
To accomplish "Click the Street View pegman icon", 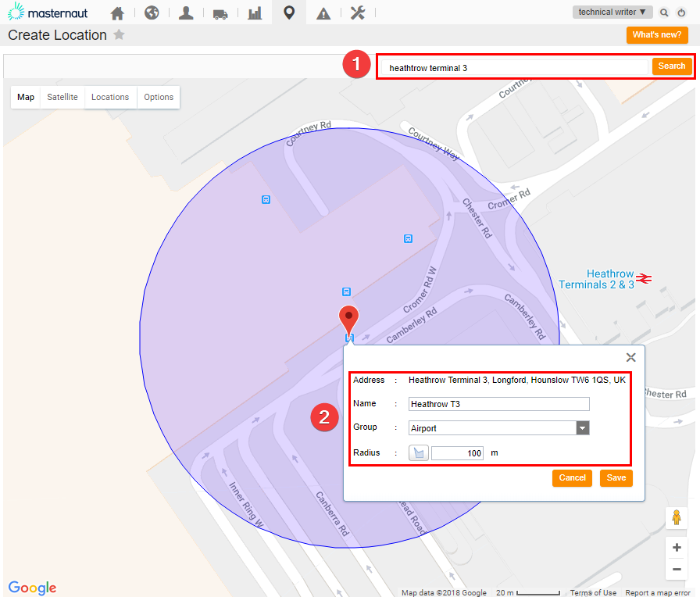I will click(677, 518).
